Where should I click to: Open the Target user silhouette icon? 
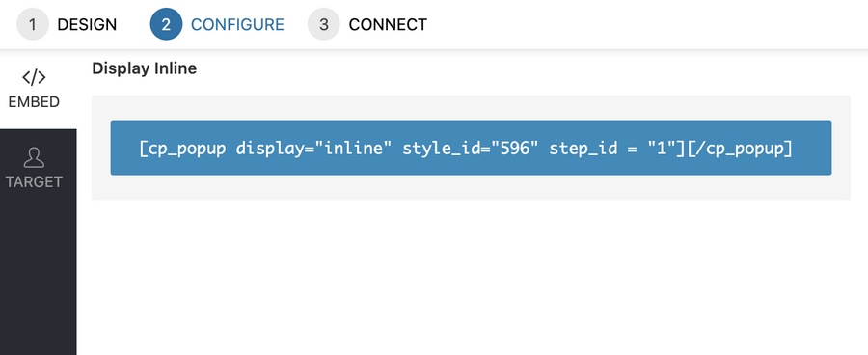coord(34,157)
